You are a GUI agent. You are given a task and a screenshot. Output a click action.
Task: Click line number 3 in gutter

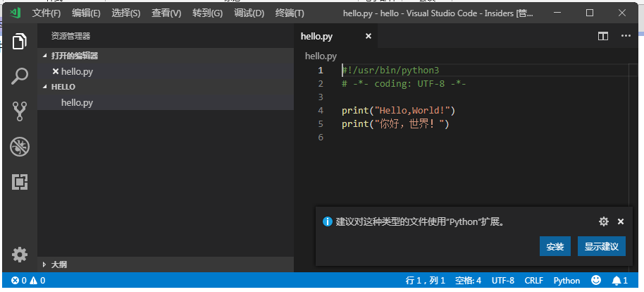tap(321, 97)
